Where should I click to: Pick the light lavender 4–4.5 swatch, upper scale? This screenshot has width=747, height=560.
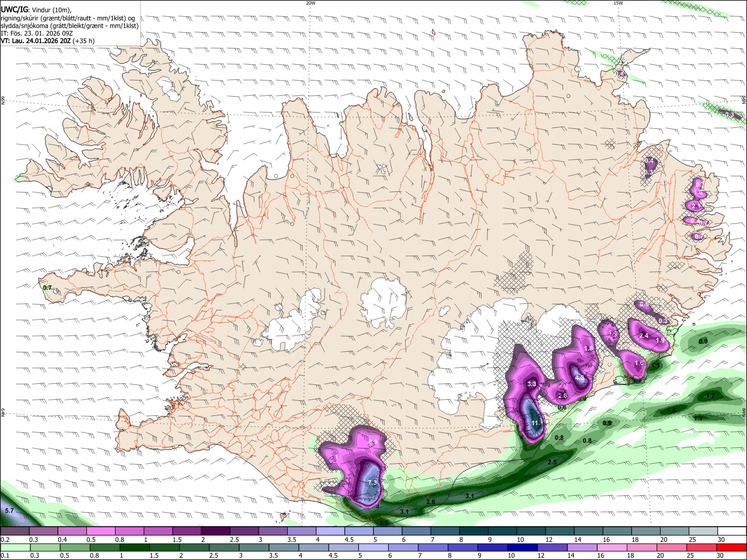[x=329, y=531]
